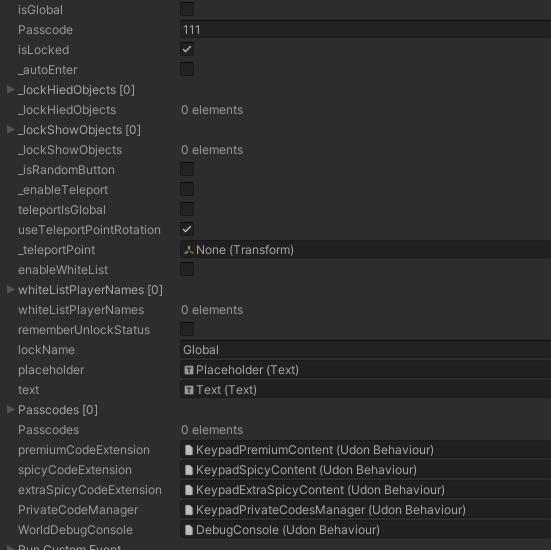Click the PrivateCodeManager property label
Image resolution: width=551 pixels, height=550 pixels.
pyautogui.click(x=78, y=510)
